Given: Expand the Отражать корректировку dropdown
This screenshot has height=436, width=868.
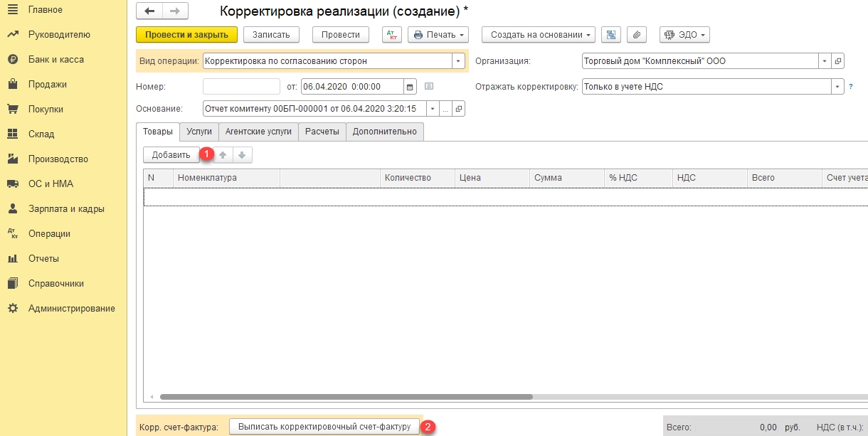Looking at the screenshot, I should click(x=837, y=87).
